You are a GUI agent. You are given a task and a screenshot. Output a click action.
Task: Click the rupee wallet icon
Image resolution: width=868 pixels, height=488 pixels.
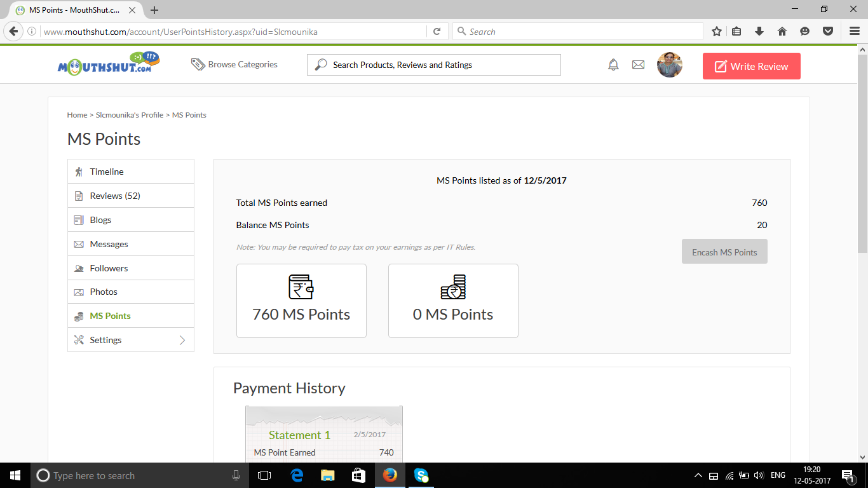click(x=301, y=287)
